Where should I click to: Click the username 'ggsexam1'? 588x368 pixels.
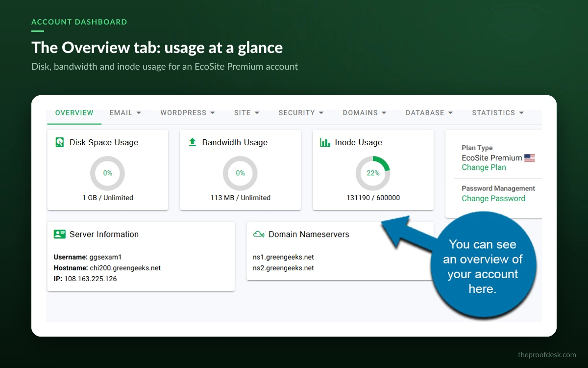point(105,257)
